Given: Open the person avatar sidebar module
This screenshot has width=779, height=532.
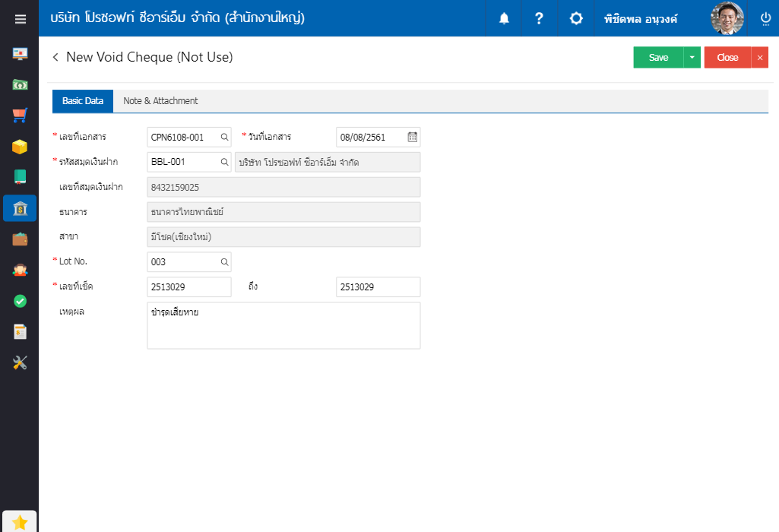Looking at the screenshot, I should tap(20, 270).
